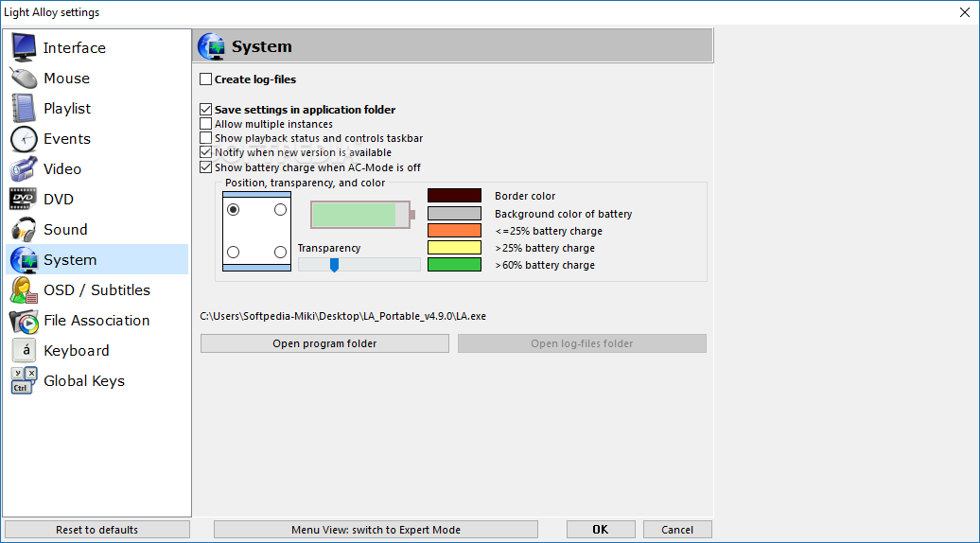Screen dimensions: 980x543
Task: Enable Create log-files checkbox
Action: point(205,79)
